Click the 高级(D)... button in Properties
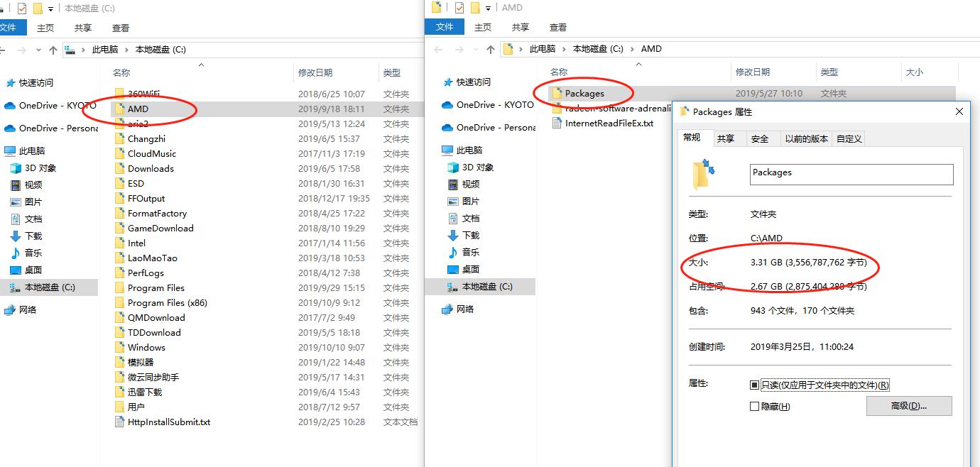 [x=909, y=406]
